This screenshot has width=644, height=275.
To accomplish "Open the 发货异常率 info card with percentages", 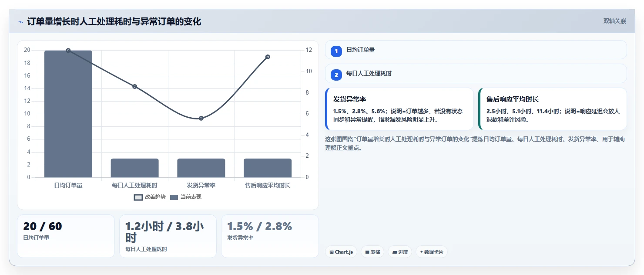I will pos(399,109).
